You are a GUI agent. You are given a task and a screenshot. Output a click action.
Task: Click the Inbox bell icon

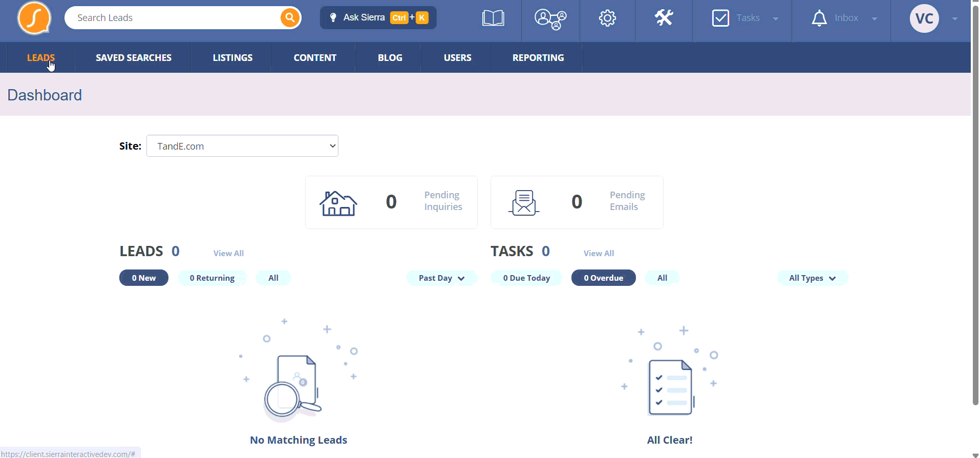point(819,18)
